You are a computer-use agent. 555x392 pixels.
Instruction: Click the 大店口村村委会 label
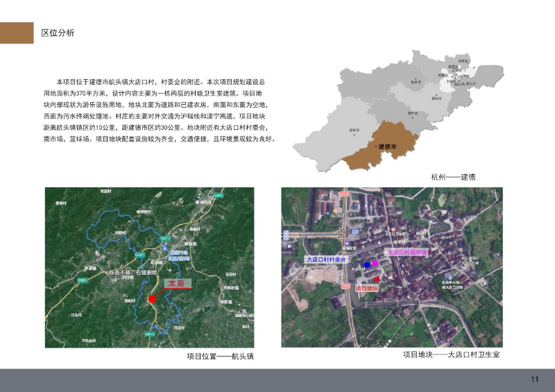(x=326, y=259)
